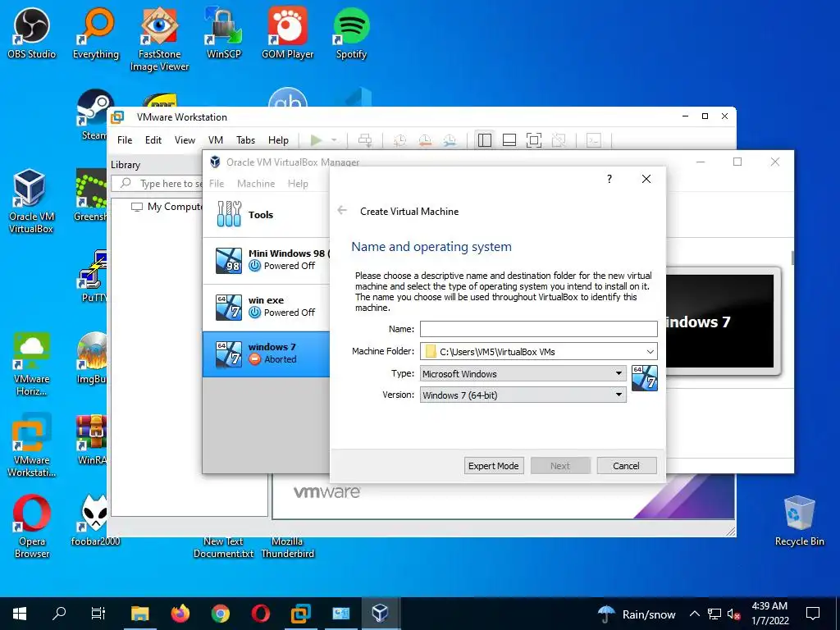Open File Explorer from taskbar

(139, 614)
